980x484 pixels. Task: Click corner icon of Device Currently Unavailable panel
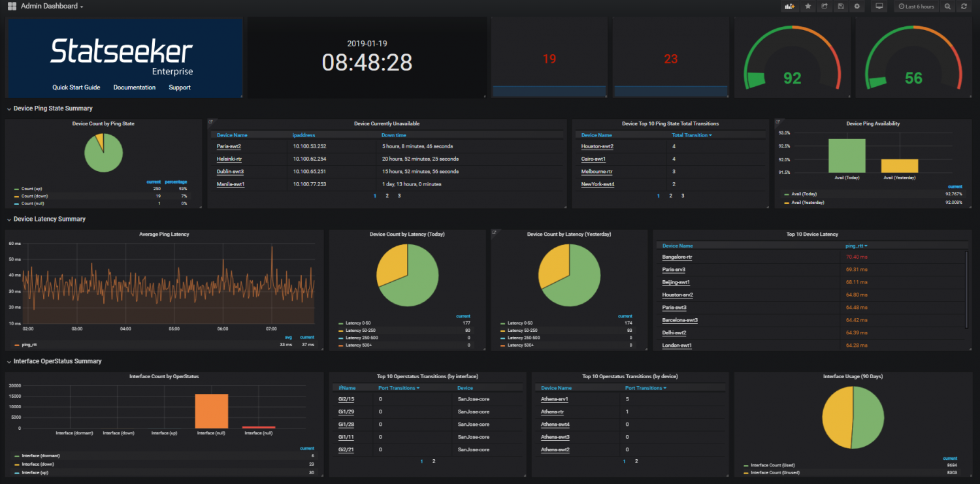pyautogui.click(x=211, y=121)
